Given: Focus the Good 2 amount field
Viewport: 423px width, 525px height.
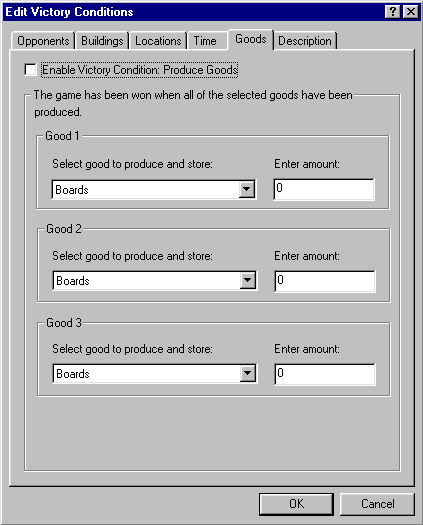Looking at the screenshot, I should 325,281.
